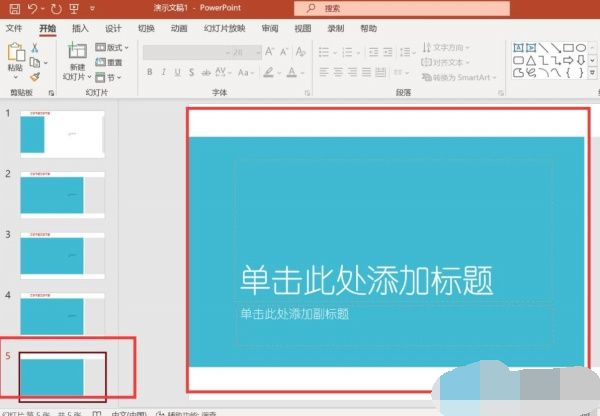
Task: Click the Cut scissors icon
Action: (34, 47)
